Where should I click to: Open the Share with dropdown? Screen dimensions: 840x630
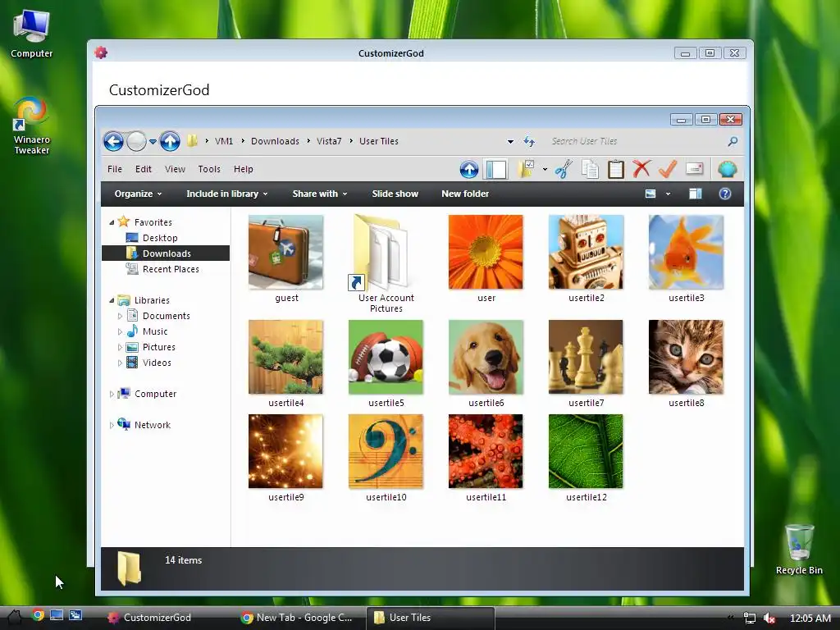[320, 194]
